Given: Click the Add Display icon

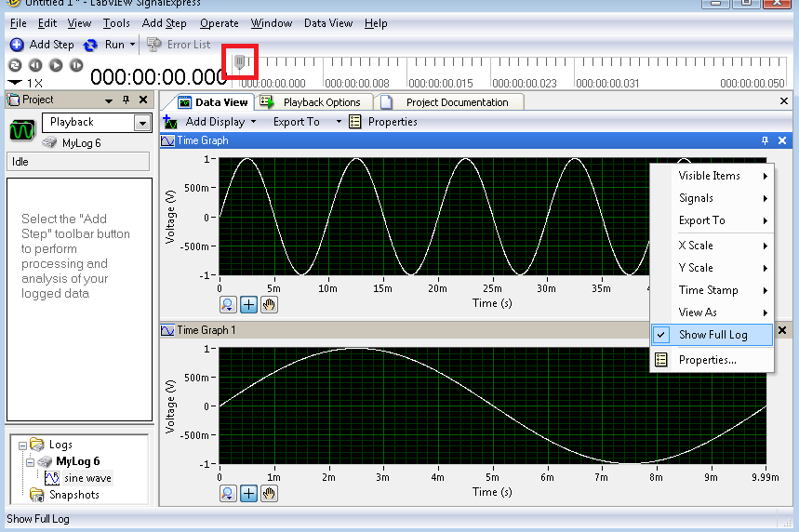Looking at the screenshot, I should point(171,122).
